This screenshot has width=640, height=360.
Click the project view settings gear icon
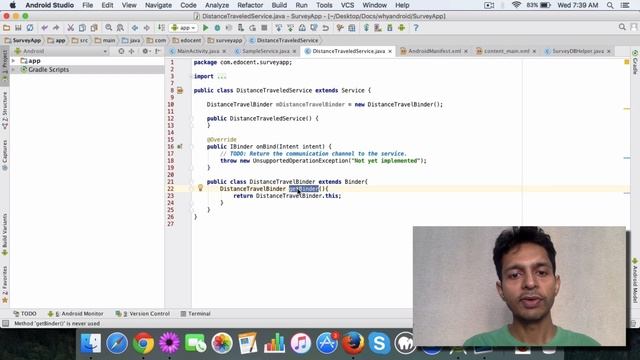(145, 51)
